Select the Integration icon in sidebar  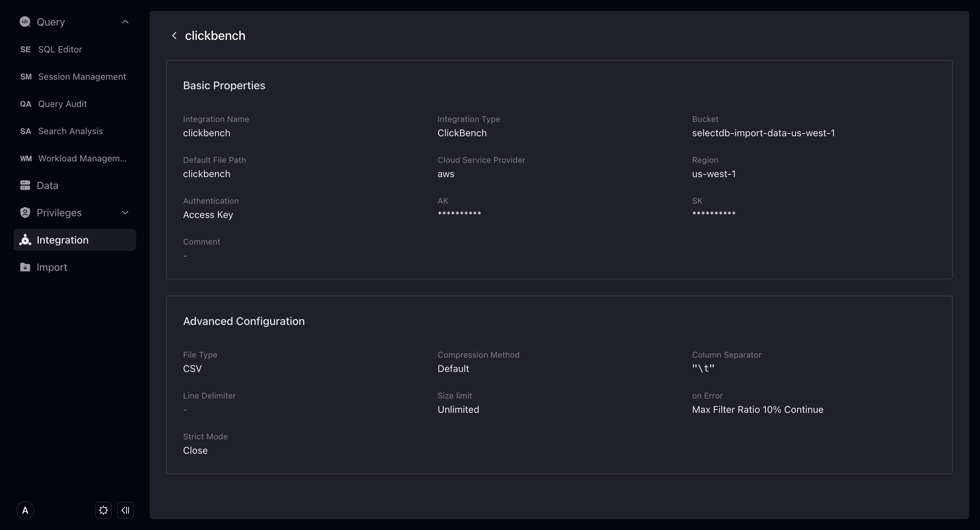[25, 240]
